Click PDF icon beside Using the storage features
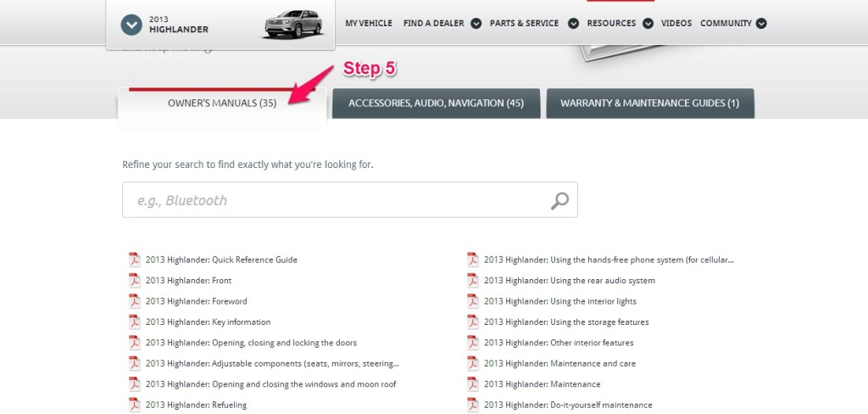The height and width of the screenshot is (414, 868). tap(473, 322)
